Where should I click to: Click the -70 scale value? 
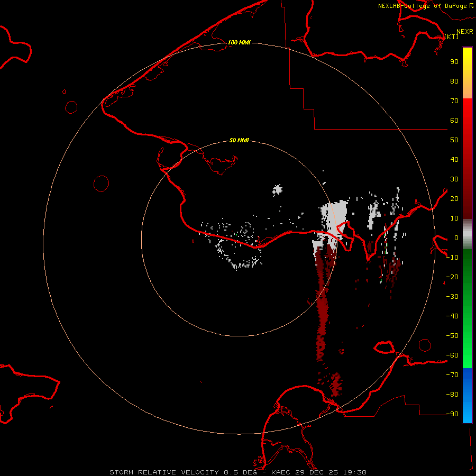452,375
